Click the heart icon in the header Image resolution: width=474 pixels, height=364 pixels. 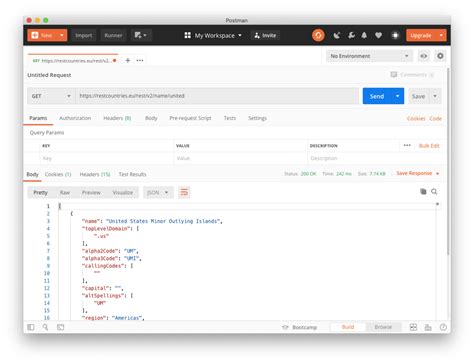coord(378,35)
